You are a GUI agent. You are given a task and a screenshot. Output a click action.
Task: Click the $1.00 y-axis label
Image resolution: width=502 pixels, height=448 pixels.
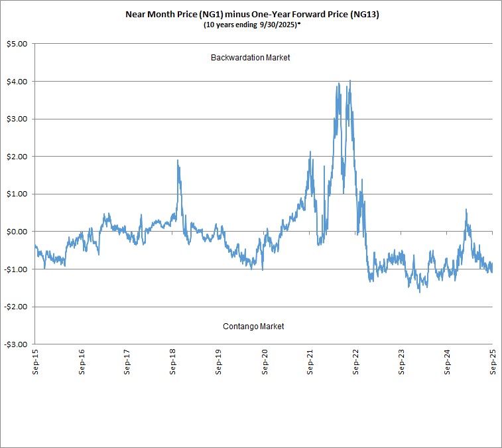click(17, 194)
